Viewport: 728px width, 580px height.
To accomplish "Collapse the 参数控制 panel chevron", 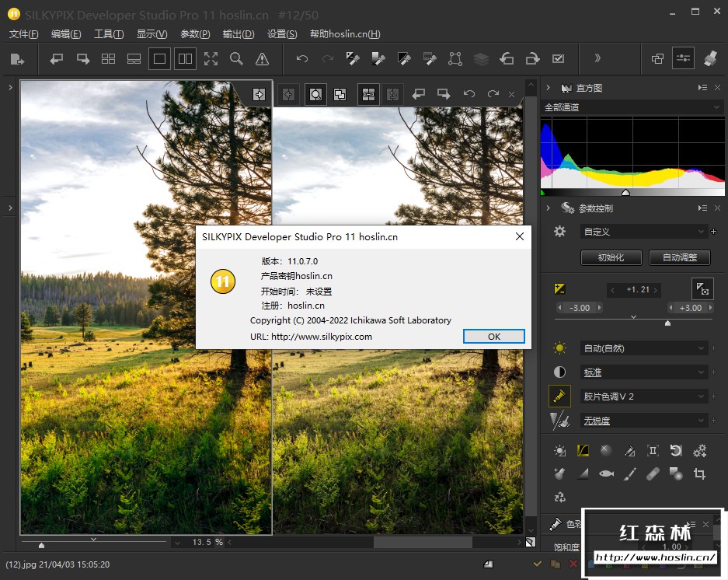I will 548,208.
